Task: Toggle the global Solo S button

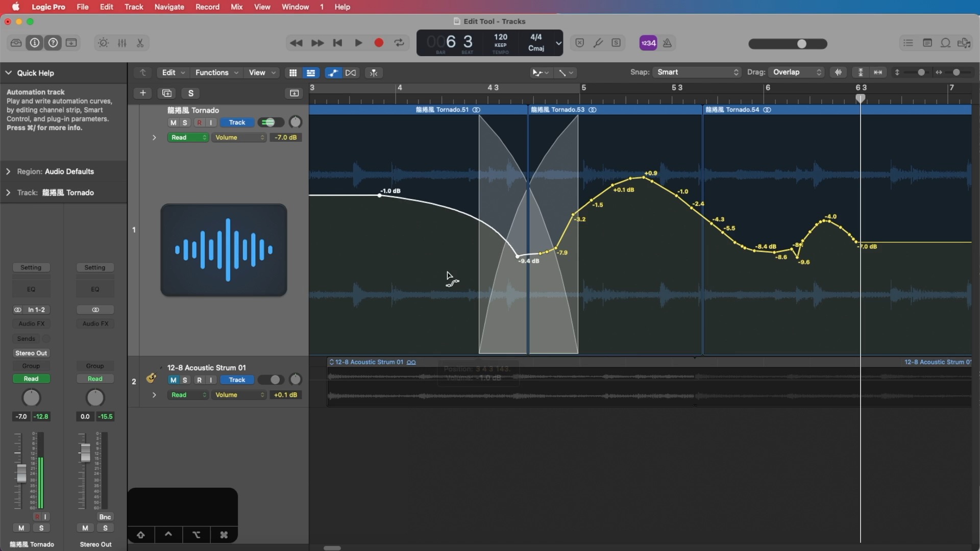Action: click(191, 93)
